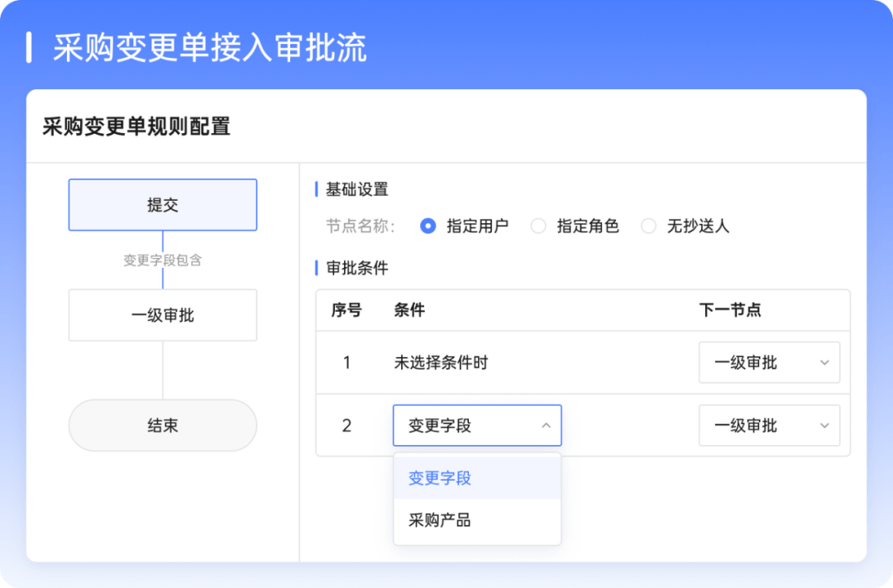Select the 一级审批 flow node
This screenshot has height=588, width=893.
(163, 315)
